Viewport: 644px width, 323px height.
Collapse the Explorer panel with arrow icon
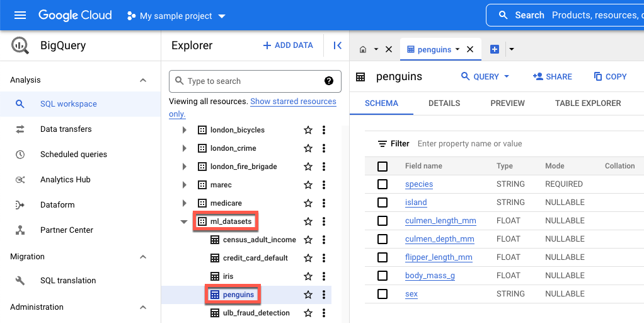point(337,45)
